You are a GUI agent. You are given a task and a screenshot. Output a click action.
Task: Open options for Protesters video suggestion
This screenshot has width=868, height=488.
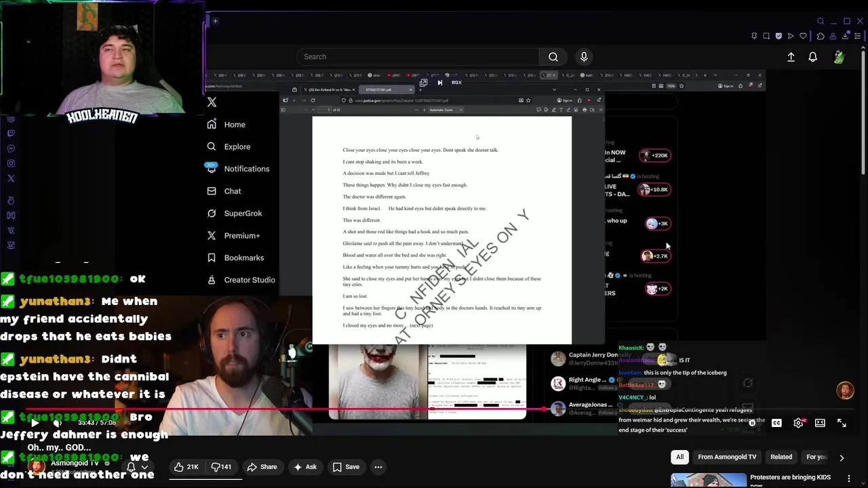(x=848, y=479)
